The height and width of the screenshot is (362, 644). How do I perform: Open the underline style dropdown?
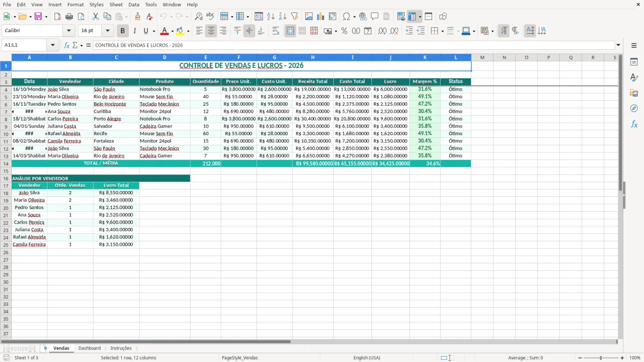[153, 31]
